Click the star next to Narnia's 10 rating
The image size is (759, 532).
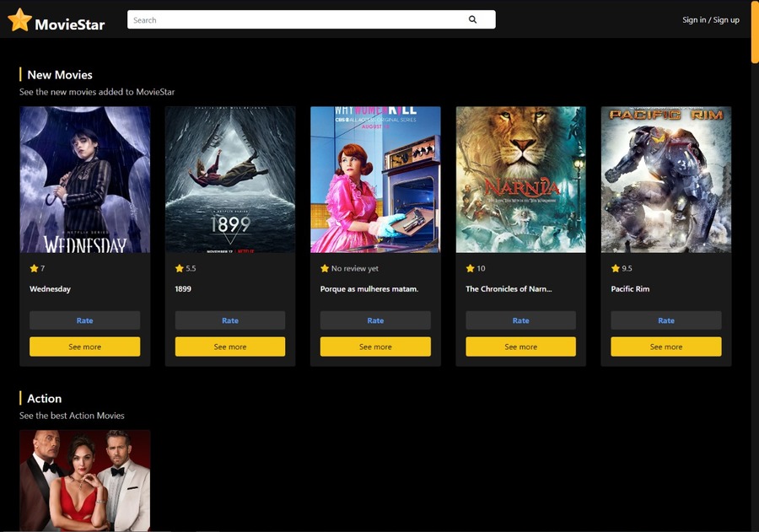pos(469,268)
